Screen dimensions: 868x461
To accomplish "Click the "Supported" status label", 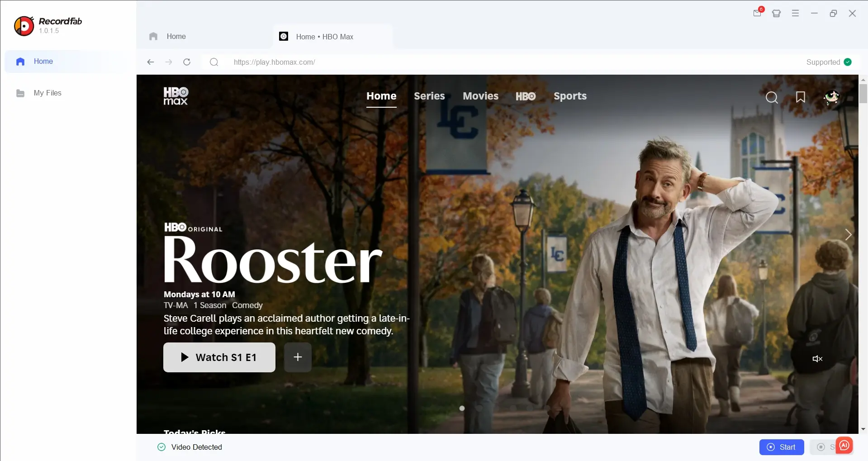I will point(823,62).
